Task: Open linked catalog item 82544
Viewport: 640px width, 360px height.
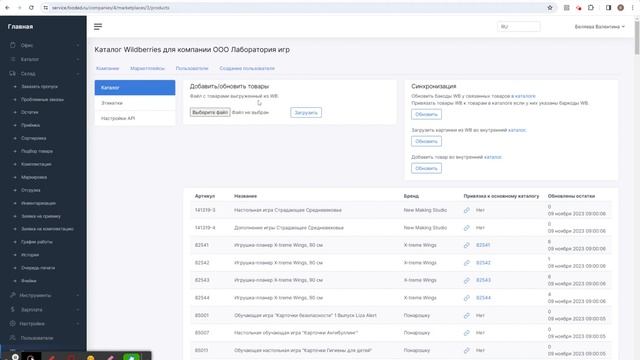Action: pyautogui.click(x=483, y=298)
